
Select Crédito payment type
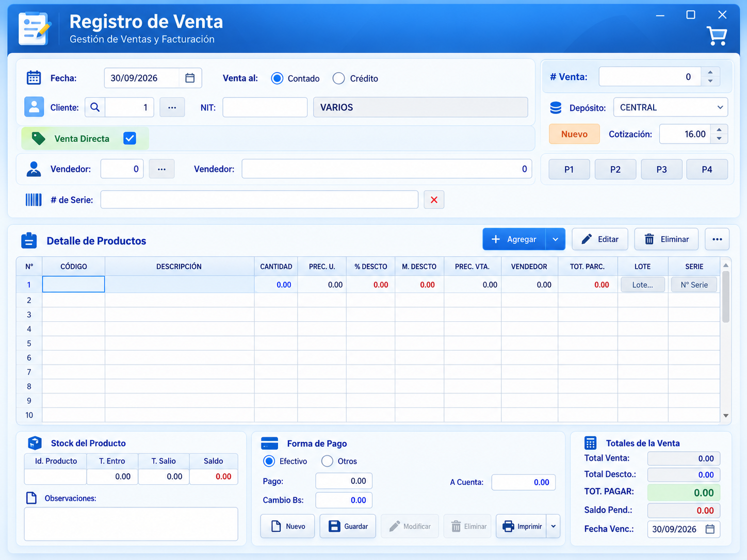(x=338, y=78)
